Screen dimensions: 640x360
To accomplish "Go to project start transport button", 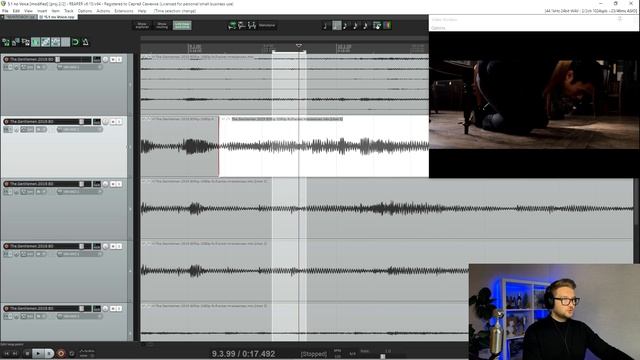I will 7,353.
